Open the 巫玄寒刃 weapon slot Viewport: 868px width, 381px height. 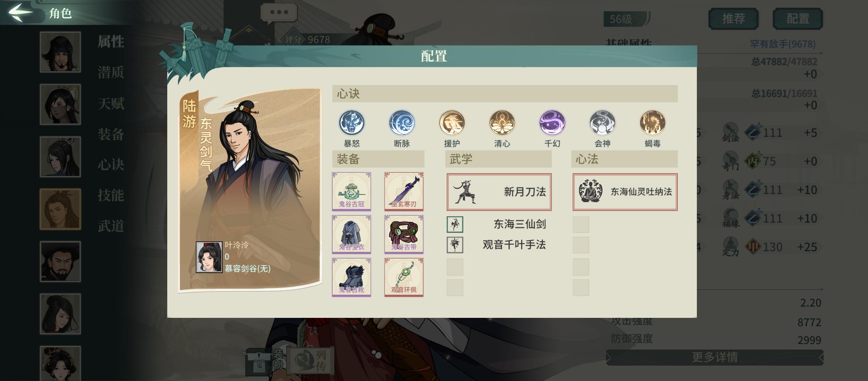(404, 192)
